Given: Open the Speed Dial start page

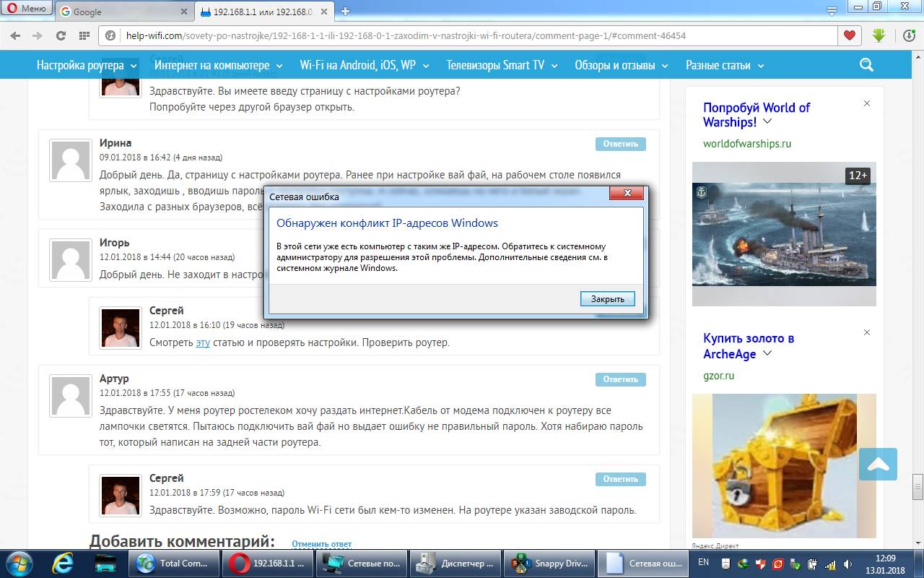Looking at the screenshot, I should 84,35.
